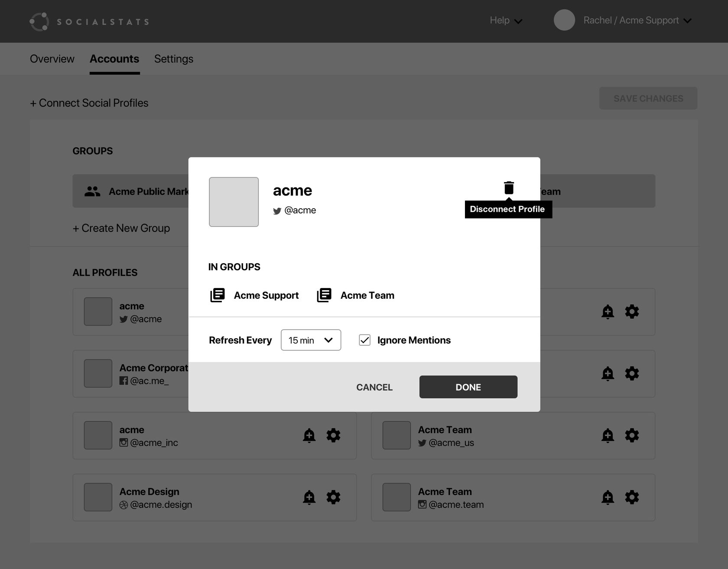728x569 pixels.
Task: Click the Acme Team group in dialog
Action: [x=367, y=295]
